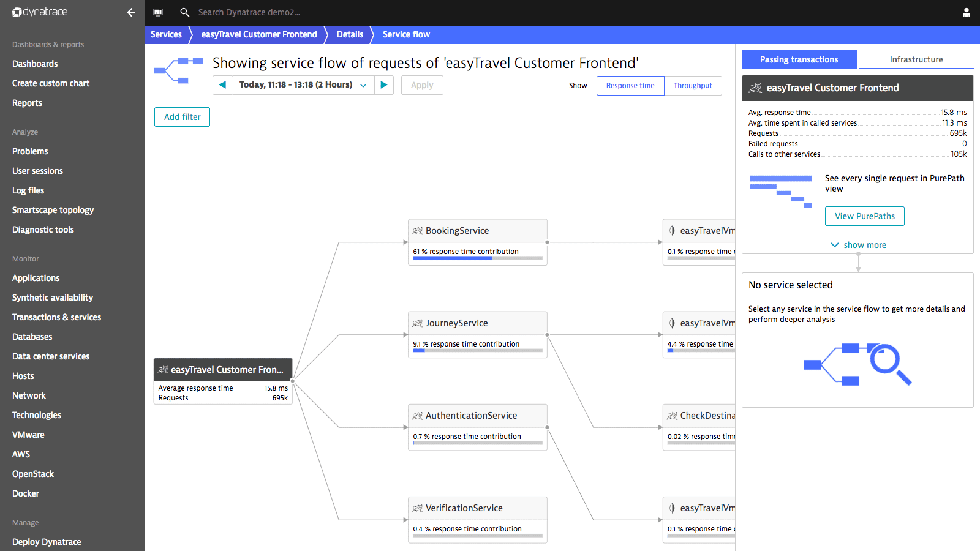
Task: Open Smartscape topology
Action: 53,210
